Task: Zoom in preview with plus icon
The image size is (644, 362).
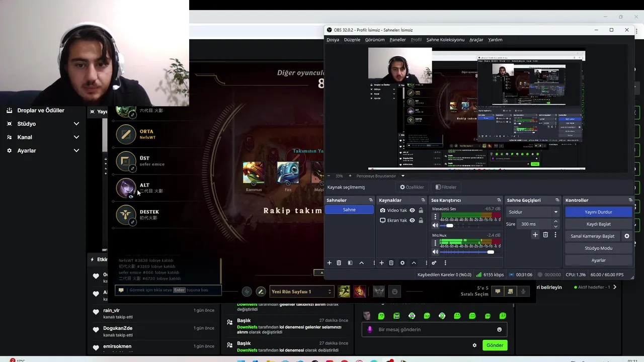Action: pyautogui.click(x=349, y=176)
